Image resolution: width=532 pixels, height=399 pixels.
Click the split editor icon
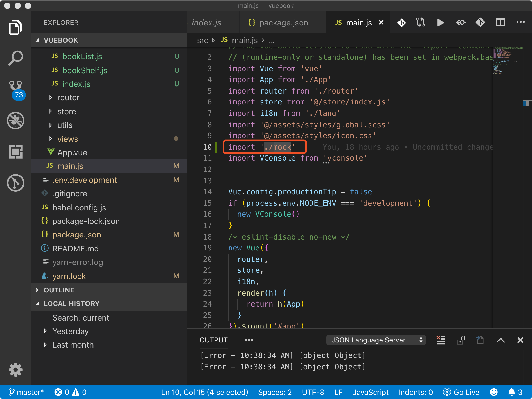click(x=500, y=23)
